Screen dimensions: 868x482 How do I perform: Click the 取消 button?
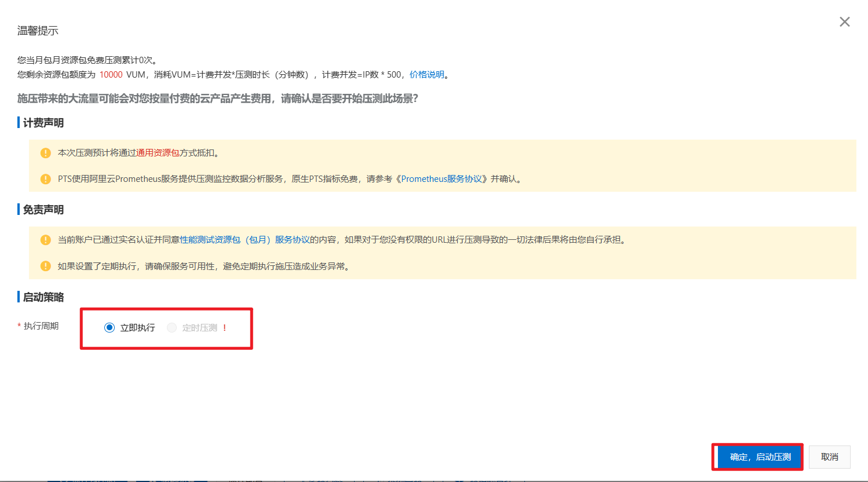[830, 457]
